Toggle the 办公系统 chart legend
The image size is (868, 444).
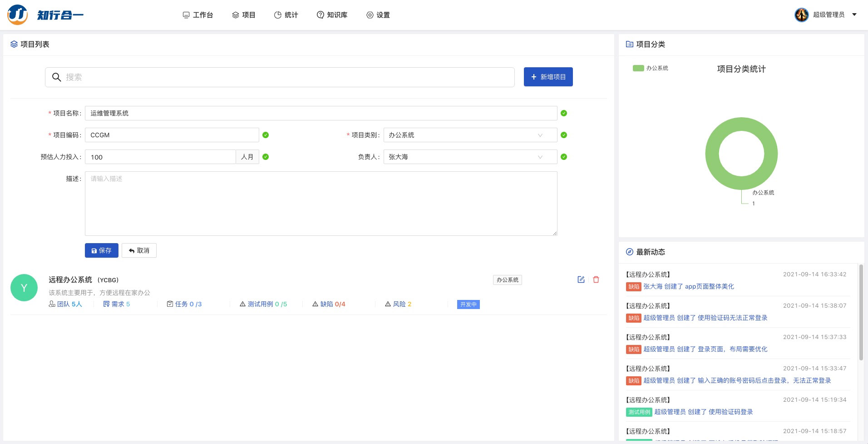coord(651,68)
